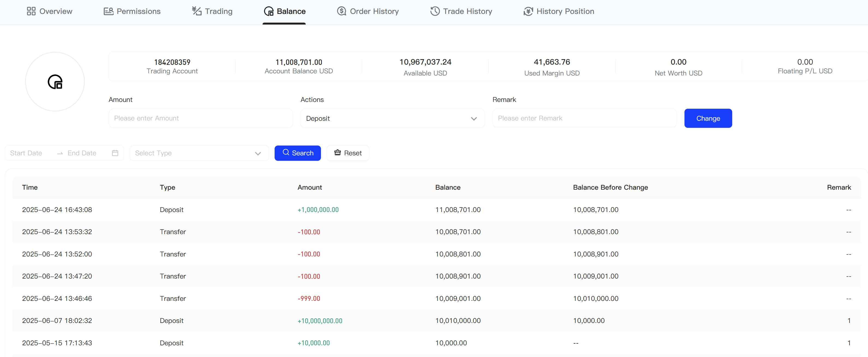868x357 pixels.
Task: Click the Permissions person-card icon
Action: pos(109,11)
